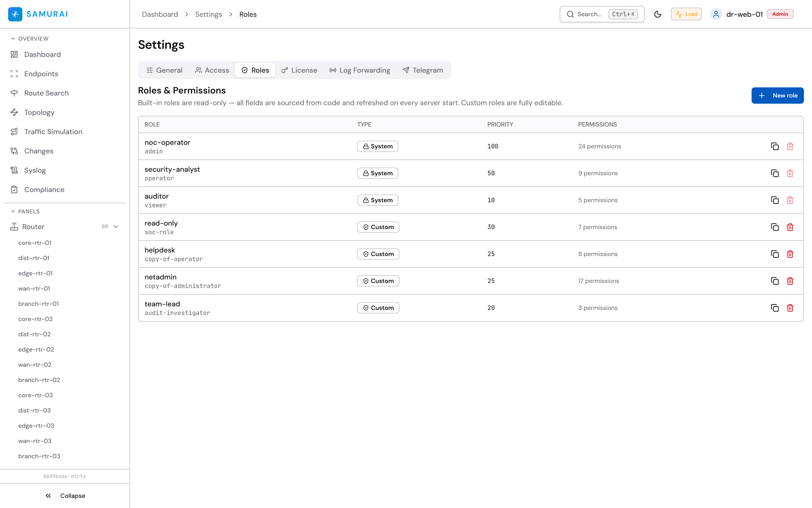Select dist-rtr-01 in router list

pos(34,258)
